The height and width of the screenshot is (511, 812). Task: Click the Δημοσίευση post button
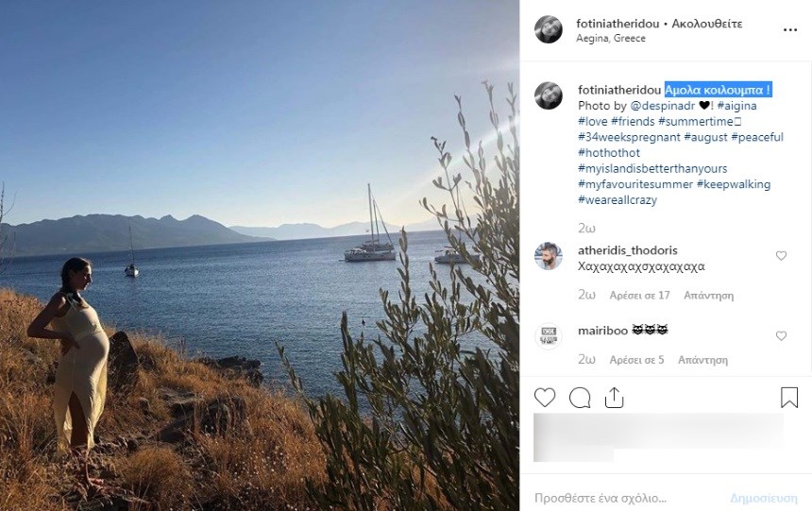coord(764,499)
